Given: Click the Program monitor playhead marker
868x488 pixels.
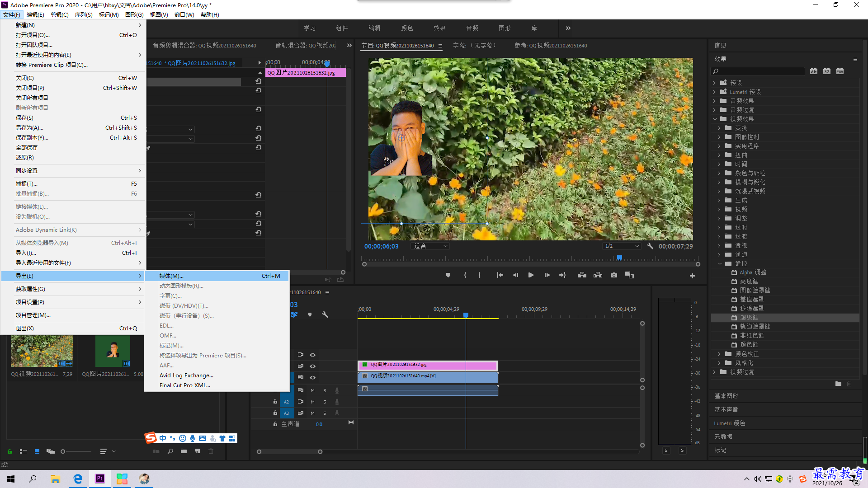Looking at the screenshot, I should [x=619, y=258].
